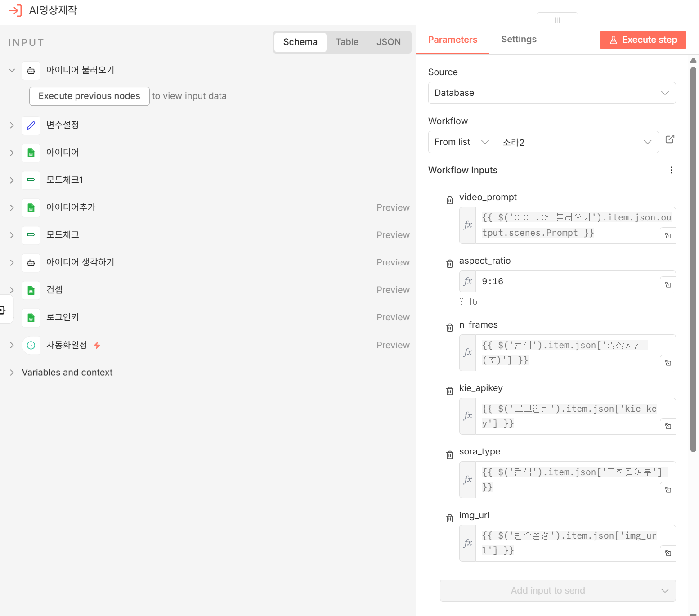Screen dimensions: 699x616
Task: Expand the sora_type expression editor icon
Action: (668, 490)
